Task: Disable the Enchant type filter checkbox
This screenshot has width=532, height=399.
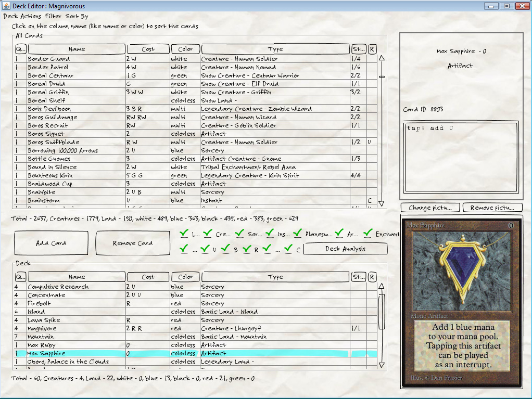Action: pos(368,234)
